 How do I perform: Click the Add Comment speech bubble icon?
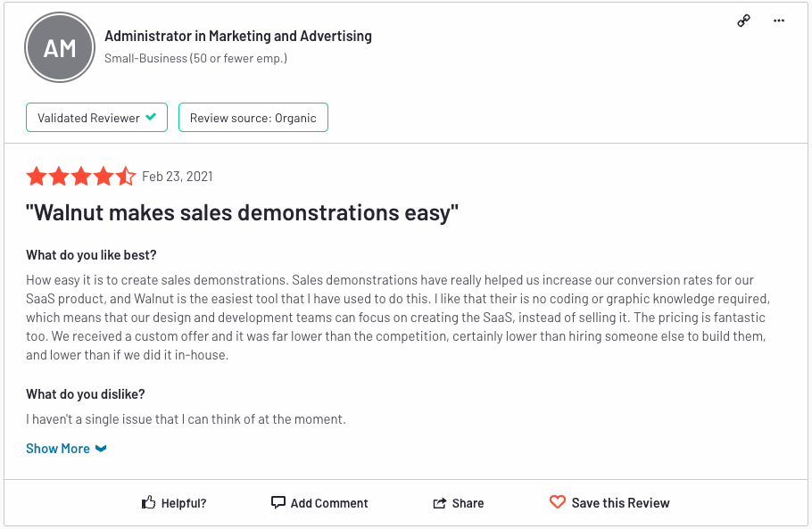coord(278,502)
